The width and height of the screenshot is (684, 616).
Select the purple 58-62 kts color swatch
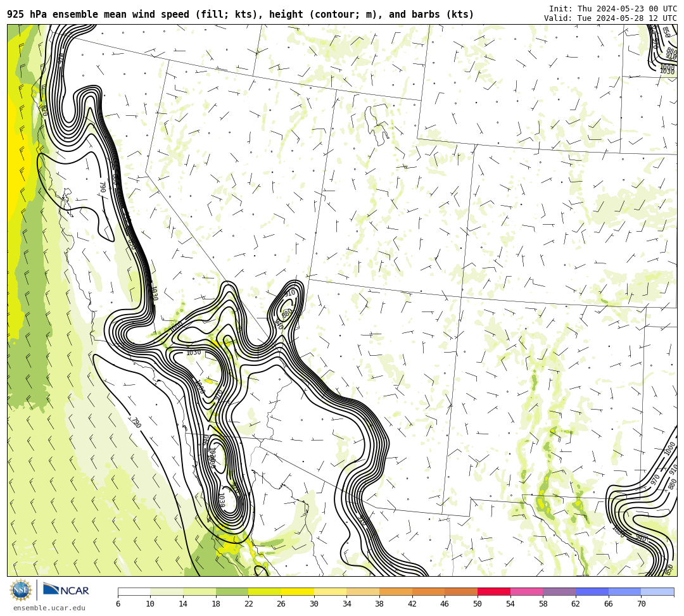tap(559, 591)
